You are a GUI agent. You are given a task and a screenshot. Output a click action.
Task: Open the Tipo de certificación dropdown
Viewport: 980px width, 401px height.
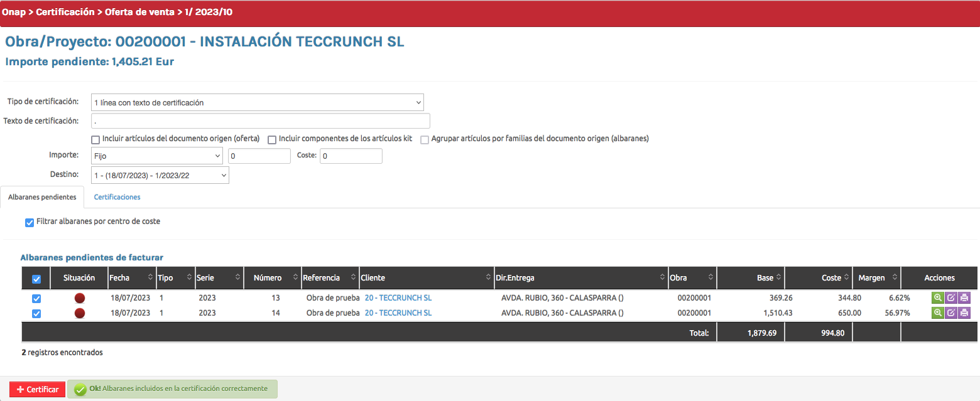[257, 102]
